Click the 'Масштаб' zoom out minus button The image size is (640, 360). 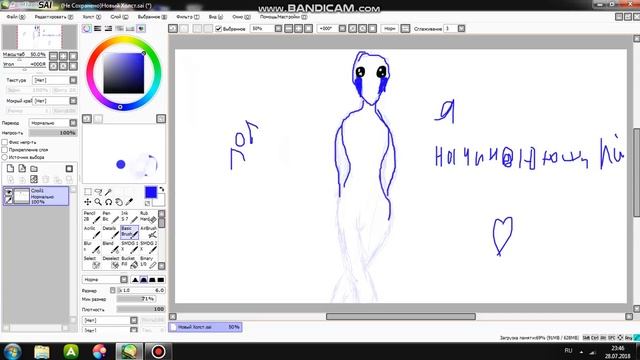[53, 56]
